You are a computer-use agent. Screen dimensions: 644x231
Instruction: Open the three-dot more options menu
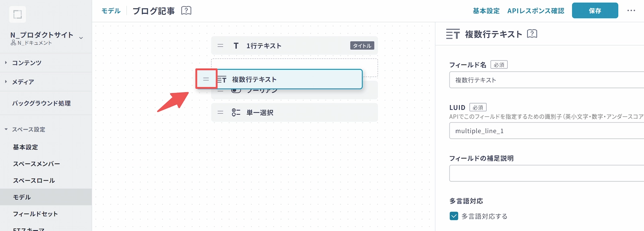[x=631, y=10]
